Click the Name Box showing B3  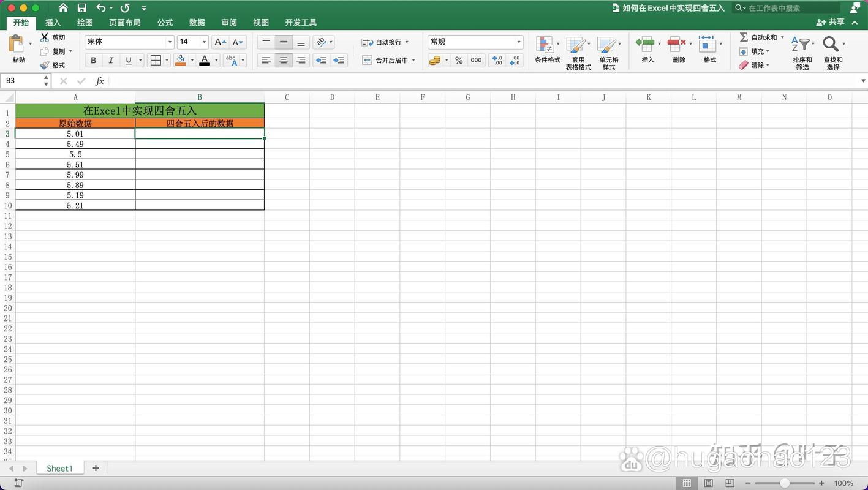27,81
